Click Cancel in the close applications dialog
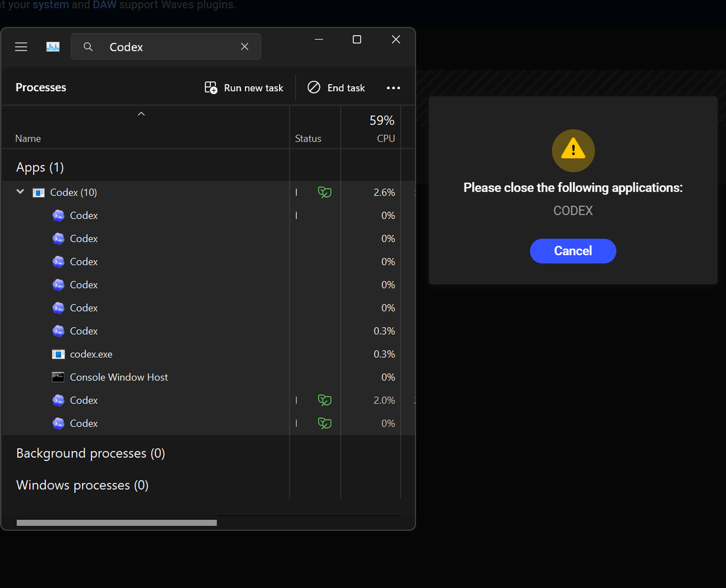726x588 pixels. [573, 251]
